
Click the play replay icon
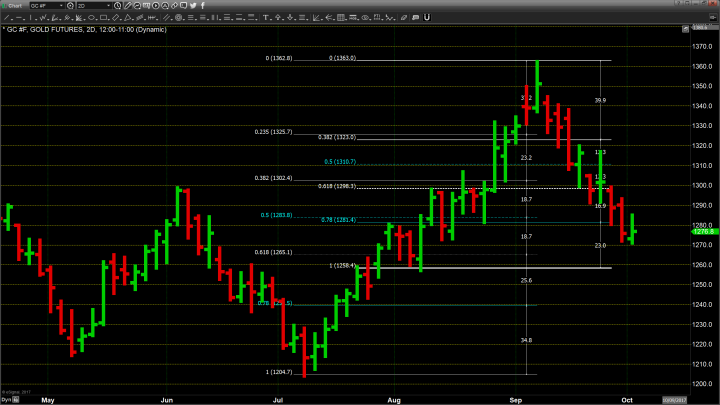[156, 6]
